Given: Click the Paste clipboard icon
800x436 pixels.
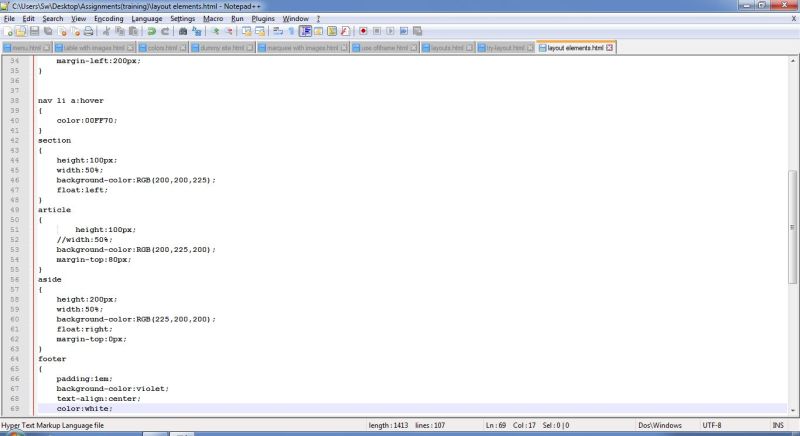Looking at the screenshot, I should click(x=133, y=31).
